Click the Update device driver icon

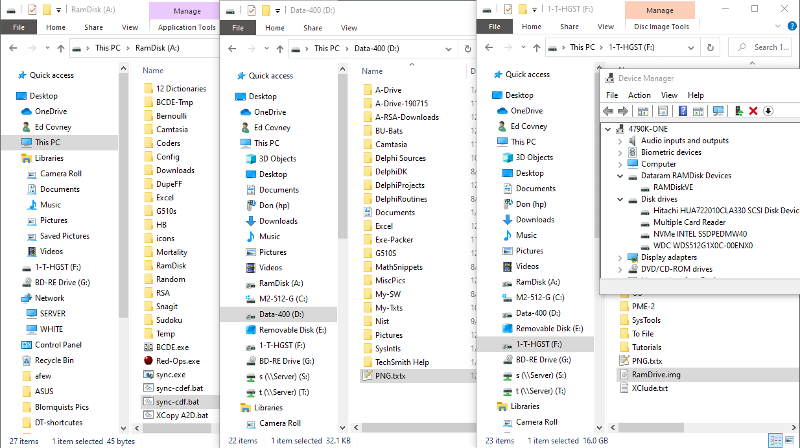(x=738, y=111)
